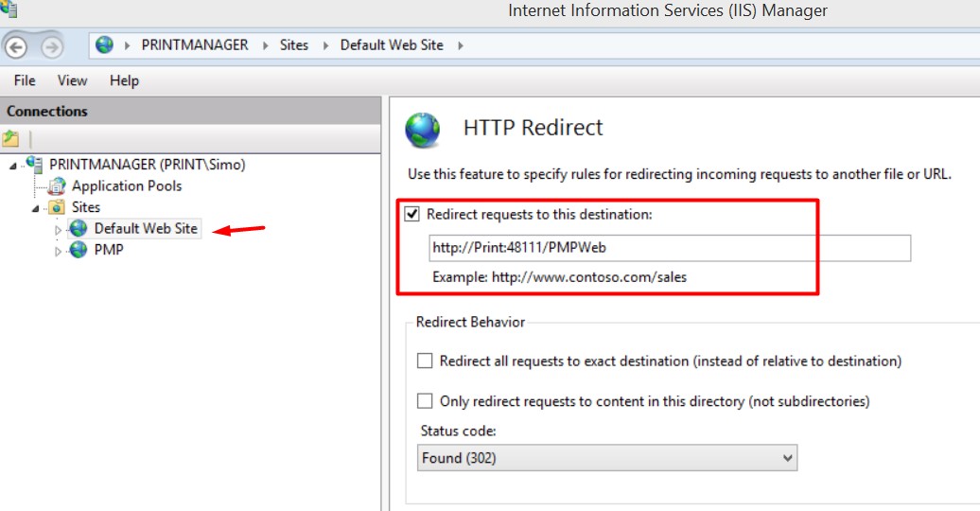Open the File menu
This screenshot has height=511, width=980.
(x=25, y=80)
